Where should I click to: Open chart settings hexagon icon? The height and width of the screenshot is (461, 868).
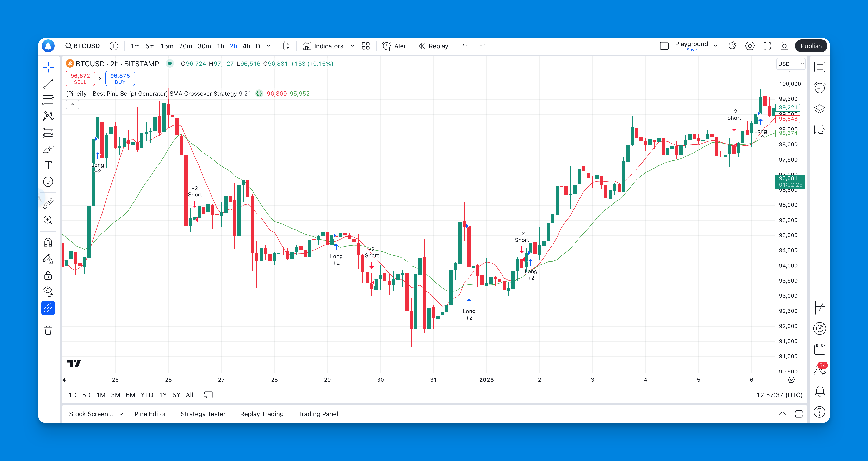[750, 46]
